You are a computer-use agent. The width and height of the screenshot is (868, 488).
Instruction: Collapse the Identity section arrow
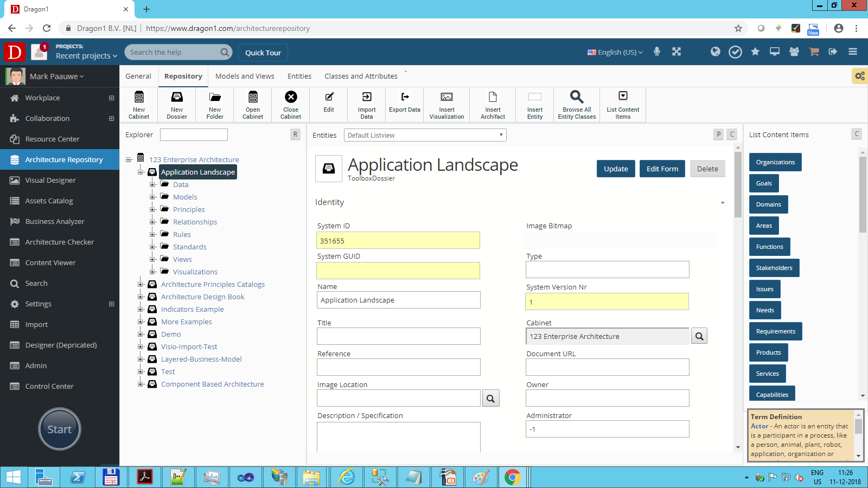point(722,203)
